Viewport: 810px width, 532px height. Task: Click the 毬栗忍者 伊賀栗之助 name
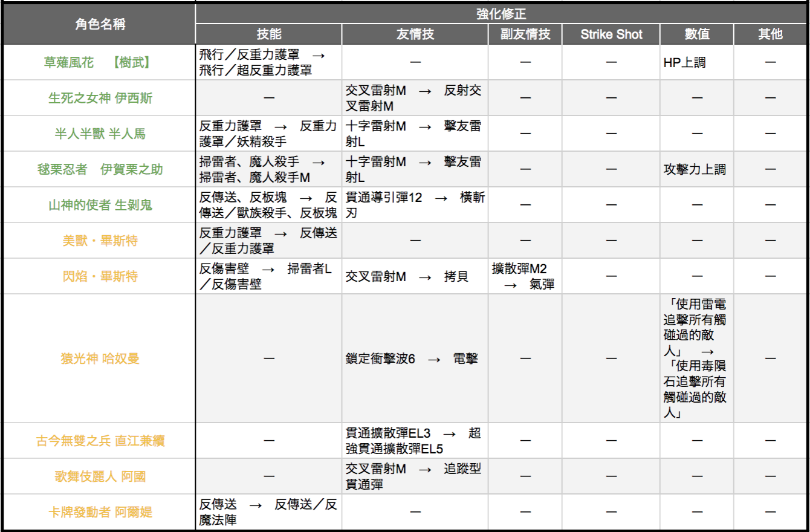pyautogui.click(x=100, y=169)
